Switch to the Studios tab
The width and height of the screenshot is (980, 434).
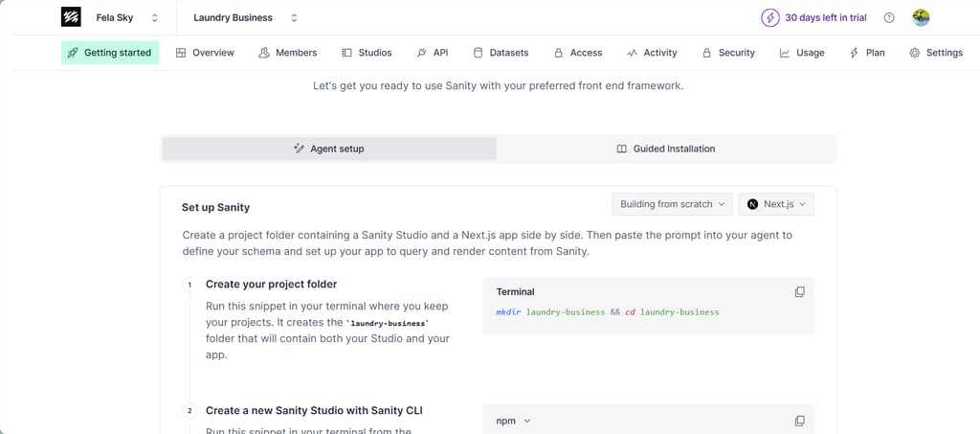(367, 53)
